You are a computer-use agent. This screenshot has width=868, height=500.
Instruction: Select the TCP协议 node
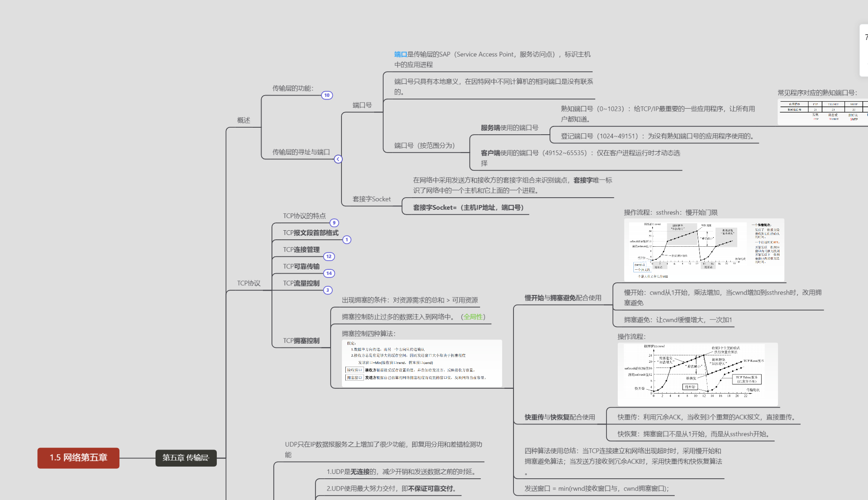pyautogui.click(x=248, y=283)
